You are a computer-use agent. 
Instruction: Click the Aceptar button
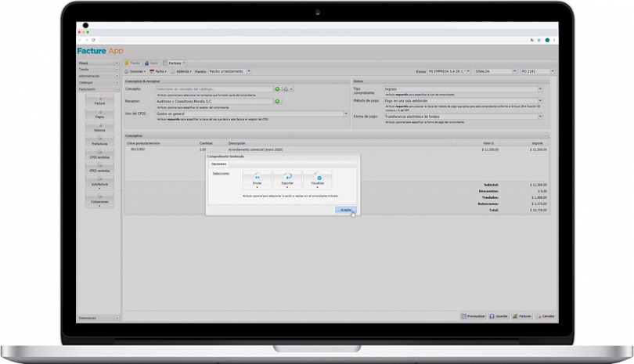click(345, 210)
